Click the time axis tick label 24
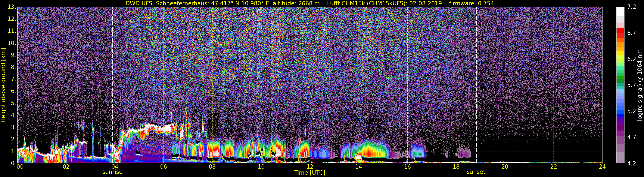This screenshot has height=177, width=644. click(602, 167)
